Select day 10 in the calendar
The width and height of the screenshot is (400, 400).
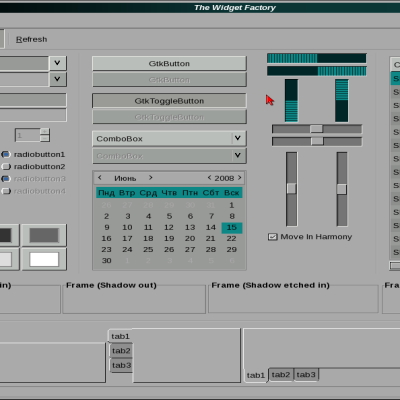coord(127,227)
